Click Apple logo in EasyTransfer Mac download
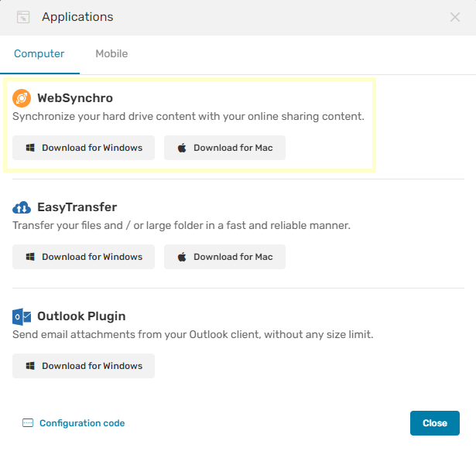476x451 pixels. [182, 257]
